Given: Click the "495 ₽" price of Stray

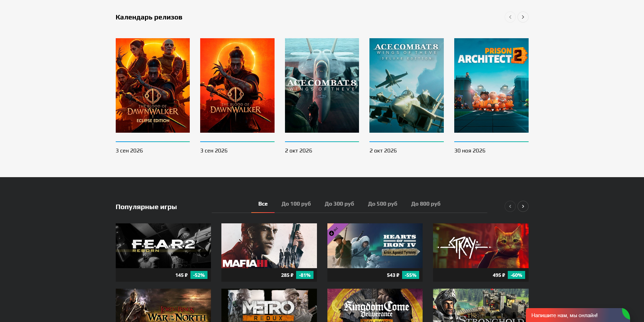Looking at the screenshot, I should click(499, 275).
